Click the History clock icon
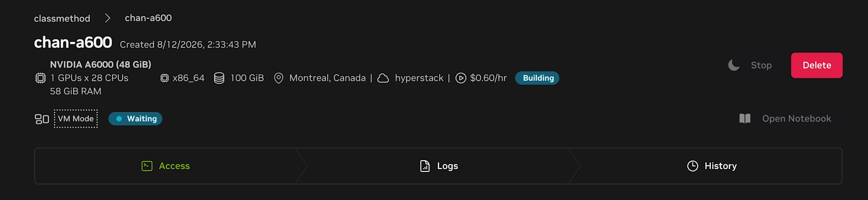The width and height of the screenshot is (868, 200). [693, 166]
